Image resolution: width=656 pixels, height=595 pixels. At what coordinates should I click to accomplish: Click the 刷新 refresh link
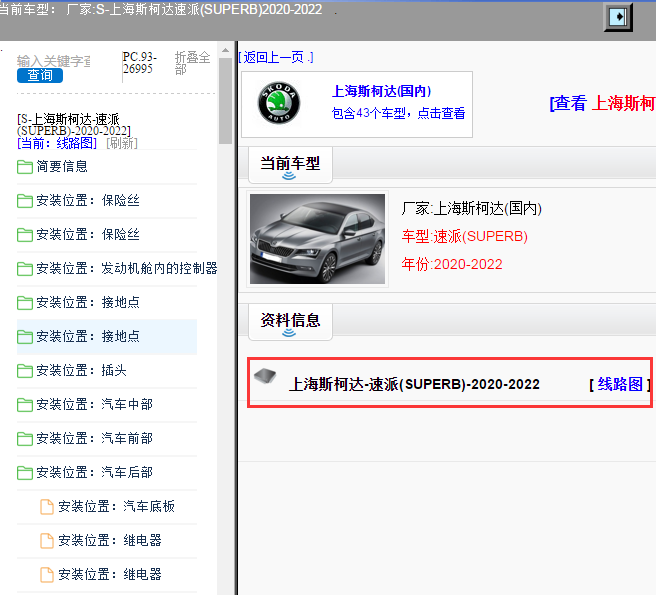[x=122, y=143]
